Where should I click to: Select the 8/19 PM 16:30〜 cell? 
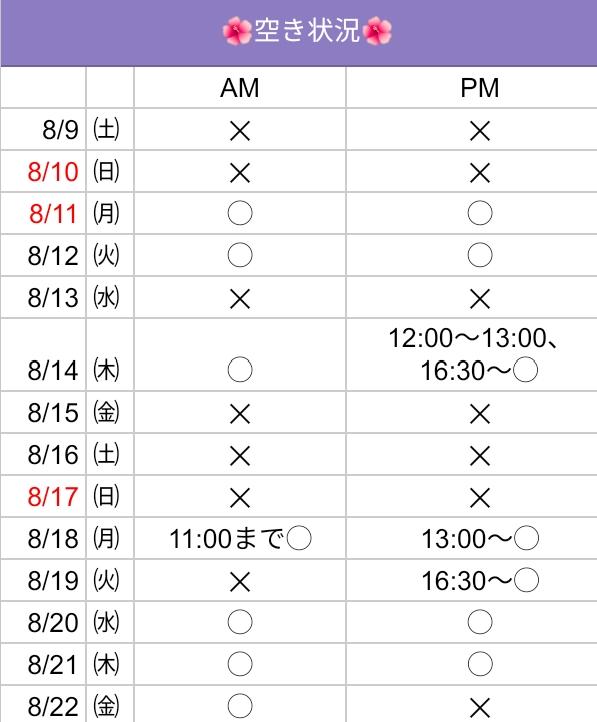(x=480, y=580)
